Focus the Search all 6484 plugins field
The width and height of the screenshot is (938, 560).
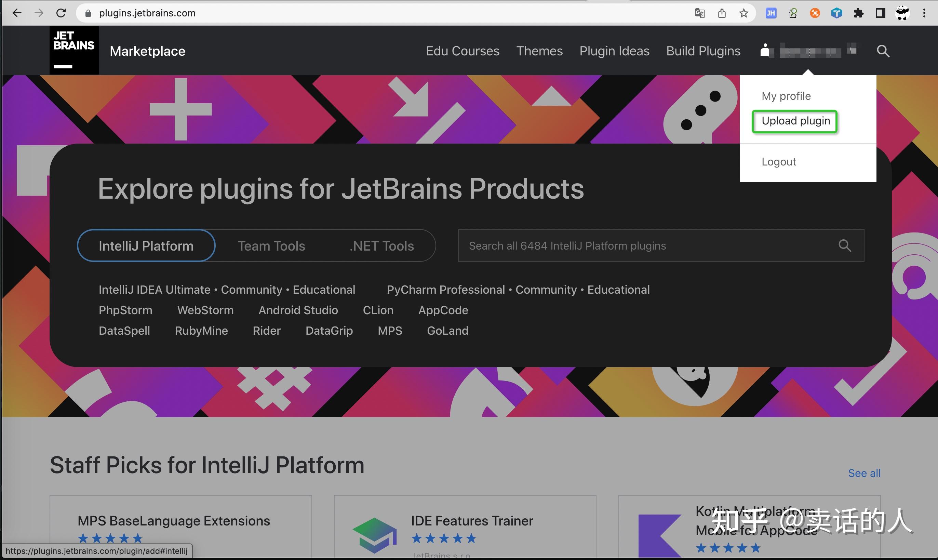point(661,246)
